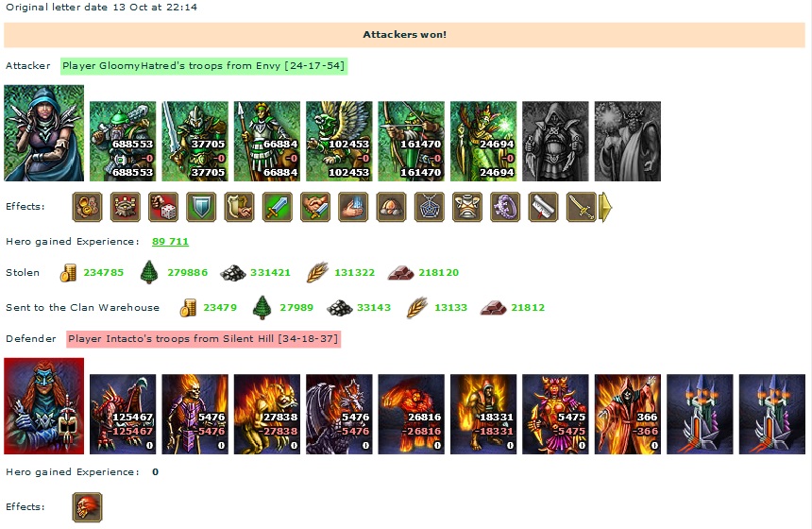The height and width of the screenshot is (529, 812).
Task: Click stolen gold coins icon 234785
Action: (x=68, y=273)
